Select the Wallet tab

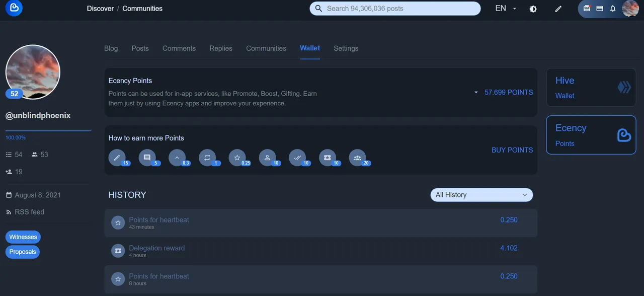point(310,48)
